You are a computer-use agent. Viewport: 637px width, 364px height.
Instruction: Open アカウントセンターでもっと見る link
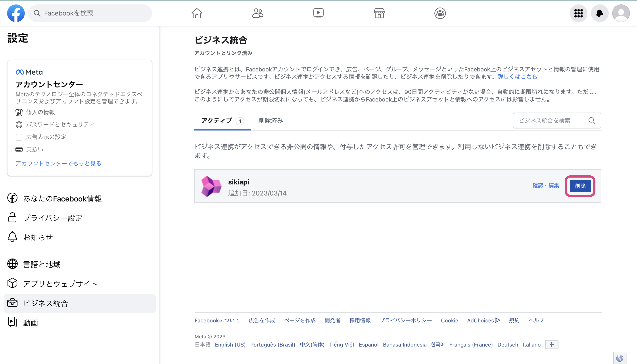58,163
